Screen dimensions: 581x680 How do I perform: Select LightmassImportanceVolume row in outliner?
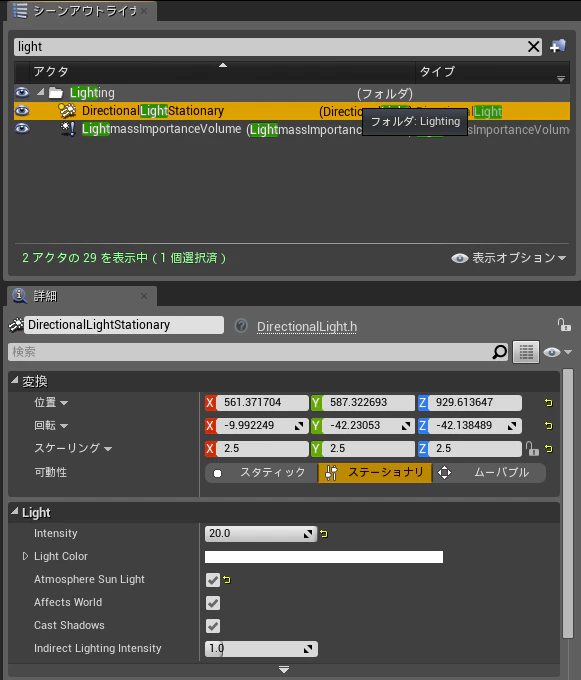tap(292, 129)
